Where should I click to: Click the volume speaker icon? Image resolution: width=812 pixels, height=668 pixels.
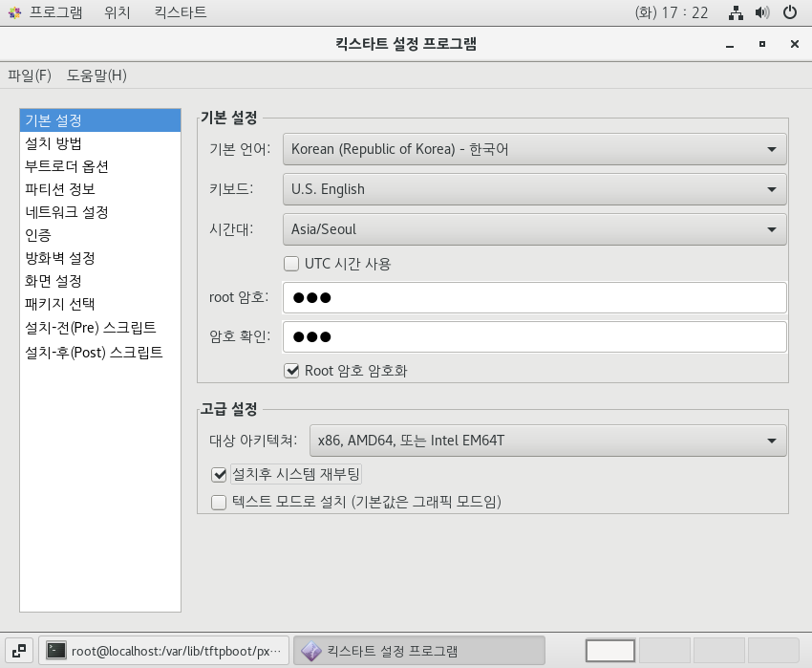coord(762,12)
